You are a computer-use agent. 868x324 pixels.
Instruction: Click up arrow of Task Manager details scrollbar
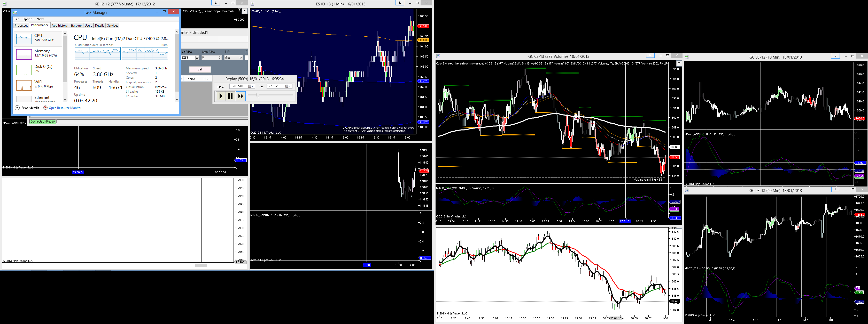pos(176,32)
